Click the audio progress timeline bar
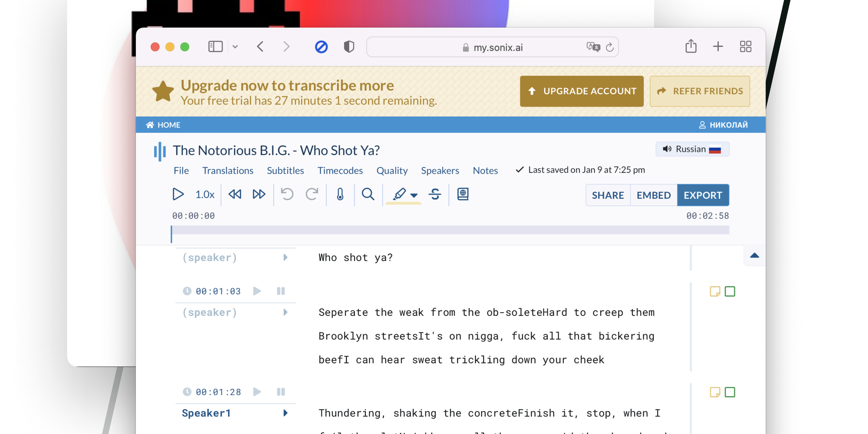Screen dimensions: 868x434 point(450,230)
